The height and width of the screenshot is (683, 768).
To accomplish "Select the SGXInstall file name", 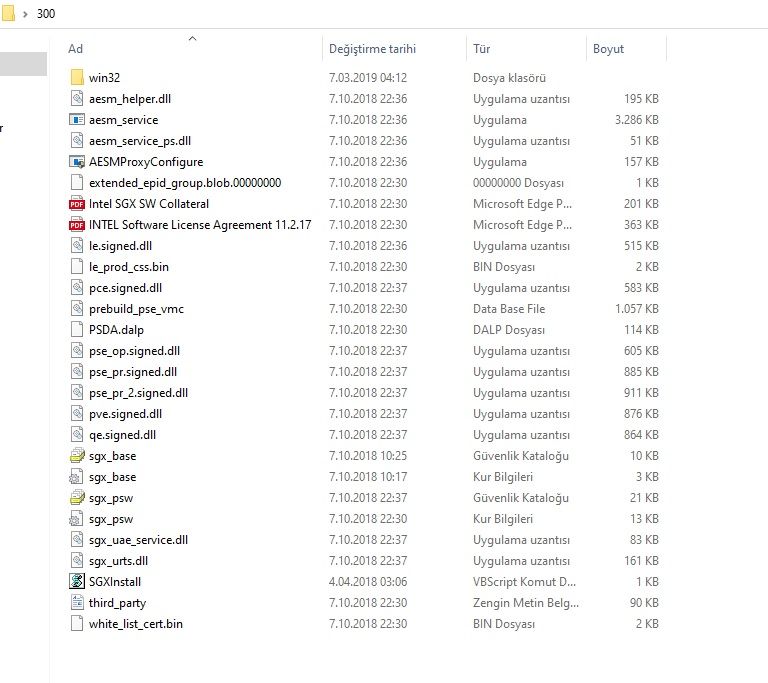I will tap(115, 582).
